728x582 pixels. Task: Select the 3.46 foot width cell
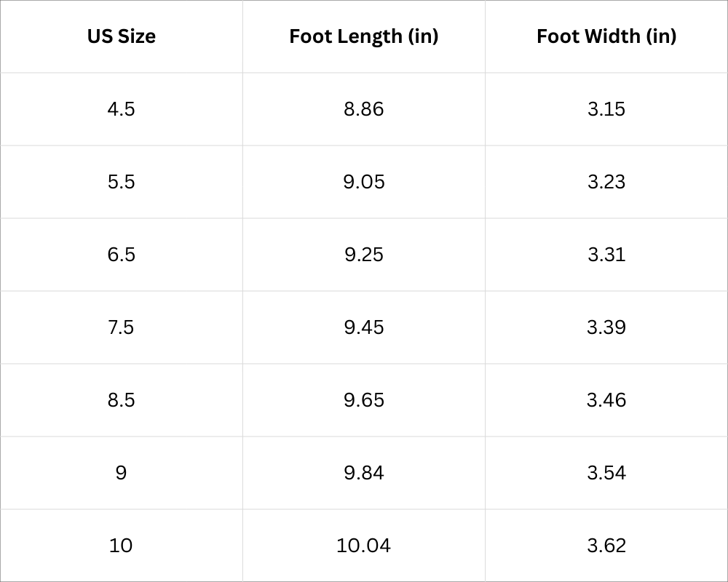(606, 400)
